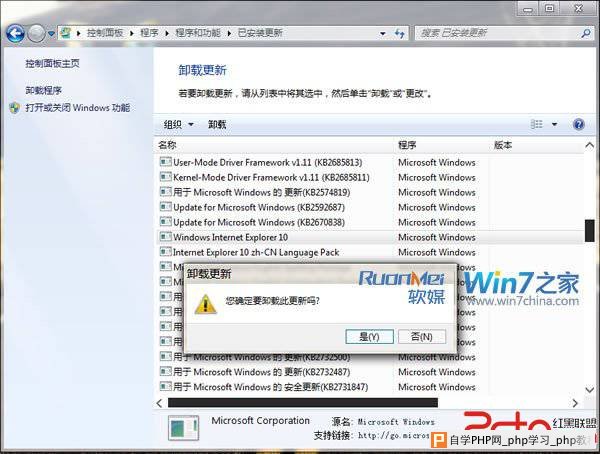Select 程序 breadcrumb in address bar

(x=149, y=33)
